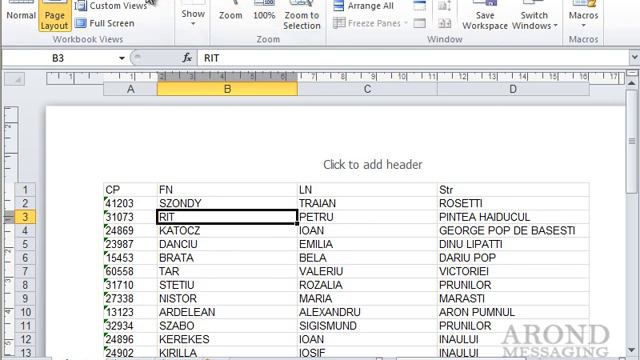Select cell containing SIGISMUND

[367, 326]
